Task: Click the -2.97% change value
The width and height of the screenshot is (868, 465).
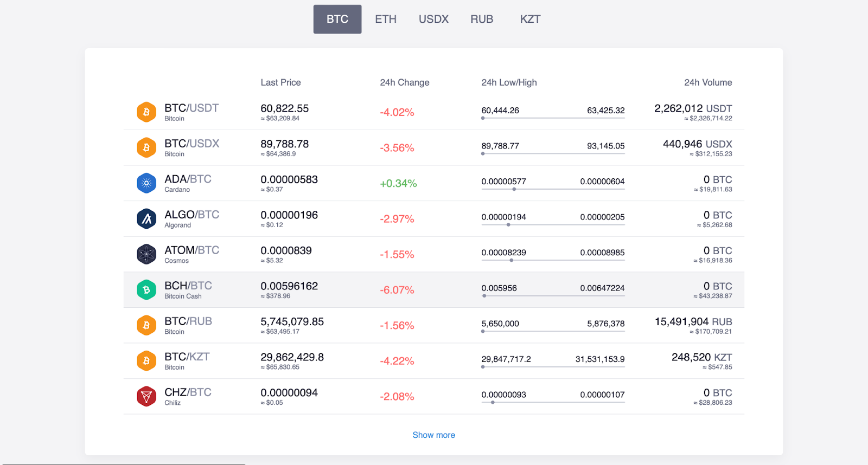Action: coord(397,219)
